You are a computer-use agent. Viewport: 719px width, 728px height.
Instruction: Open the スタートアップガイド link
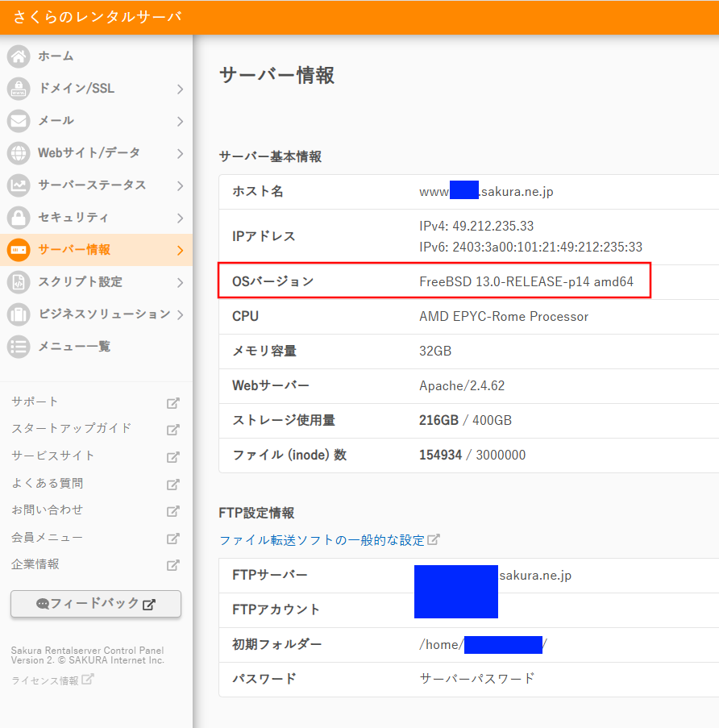(72, 428)
